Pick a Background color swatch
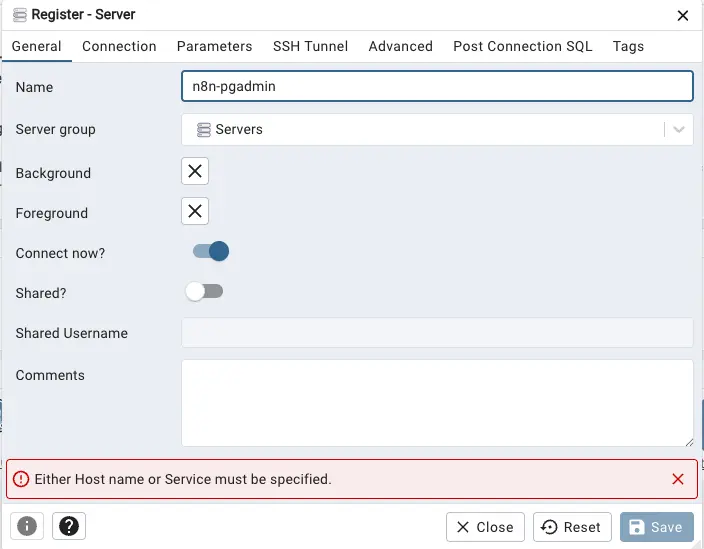Screen dimensions: 704x549 click(195, 171)
